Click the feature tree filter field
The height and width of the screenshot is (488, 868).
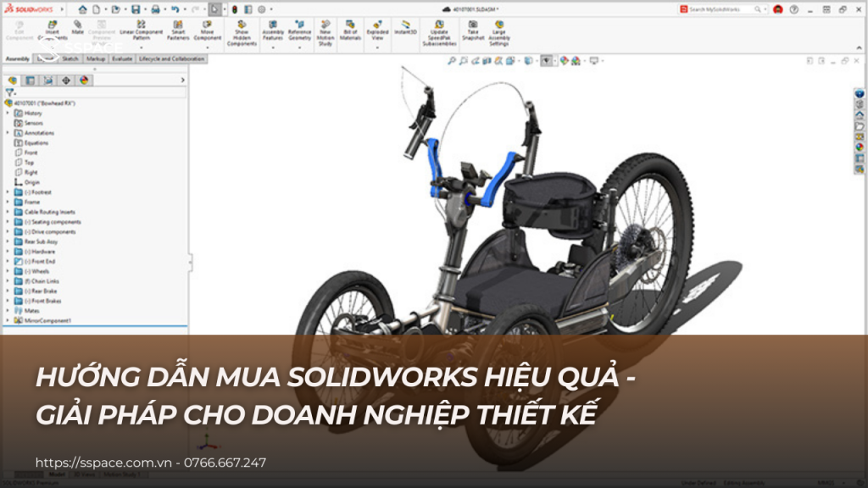coord(95,93)
